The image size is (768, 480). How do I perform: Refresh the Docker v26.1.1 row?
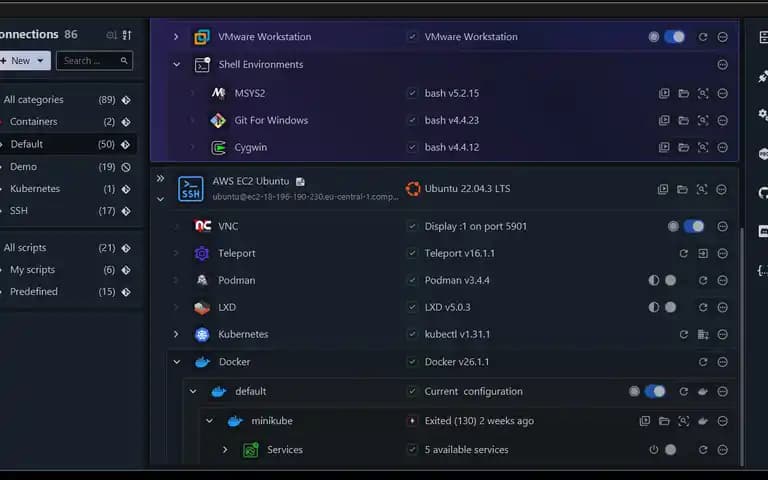click(x=703, y=361)
